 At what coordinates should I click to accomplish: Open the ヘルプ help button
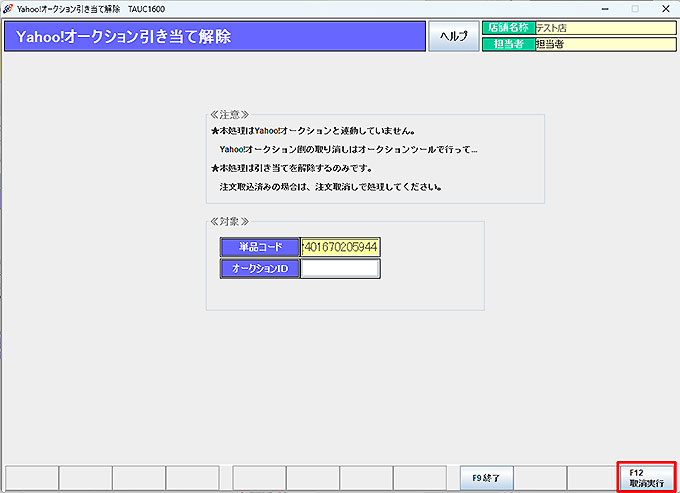click(454, 36)
